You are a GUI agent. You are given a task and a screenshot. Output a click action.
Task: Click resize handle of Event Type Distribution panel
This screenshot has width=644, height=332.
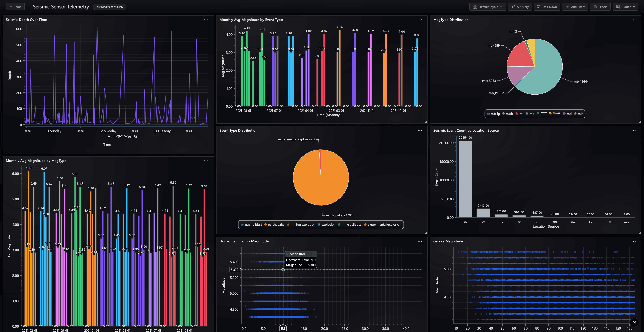coord(426,233)
